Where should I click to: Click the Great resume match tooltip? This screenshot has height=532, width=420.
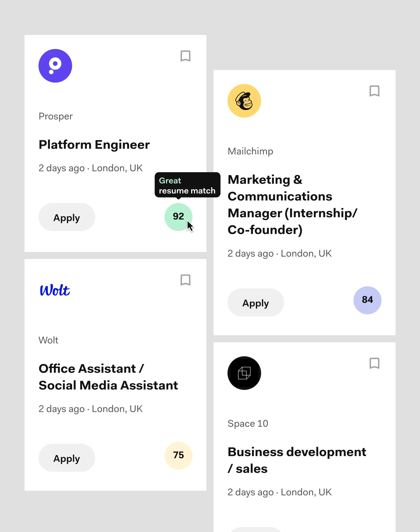pos(187,185)
